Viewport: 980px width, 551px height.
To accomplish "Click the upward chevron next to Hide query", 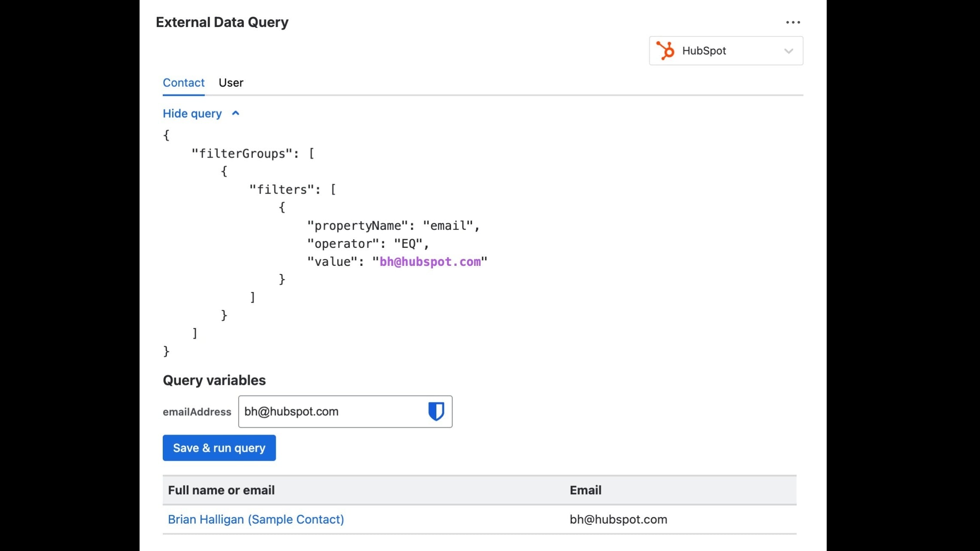I will 235,113.
